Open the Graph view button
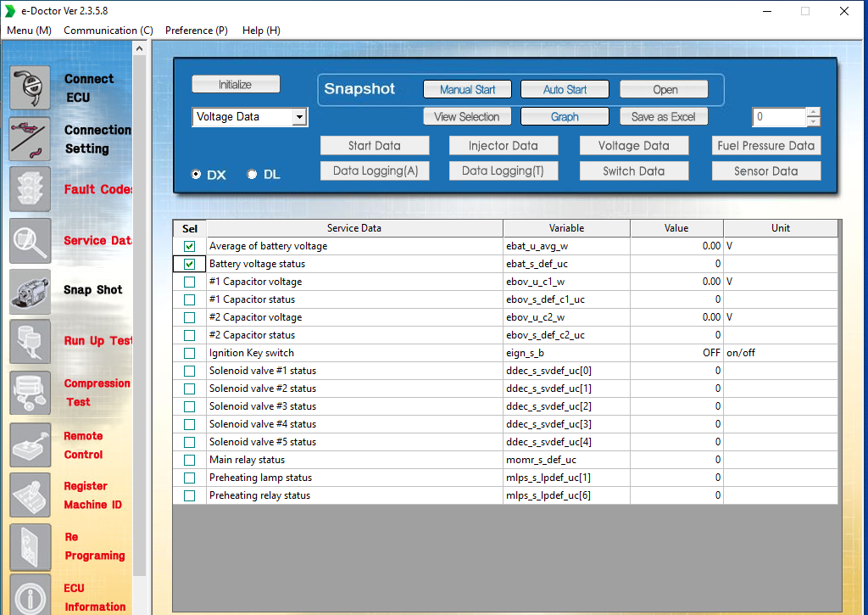Viewport: 868px width, 615px height. pyautogui.click(x=565, y=116)
